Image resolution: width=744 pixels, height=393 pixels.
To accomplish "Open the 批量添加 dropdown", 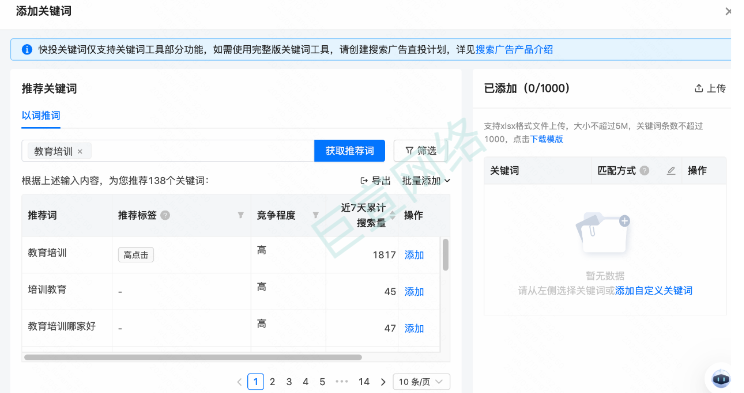I will click(426, 181).
